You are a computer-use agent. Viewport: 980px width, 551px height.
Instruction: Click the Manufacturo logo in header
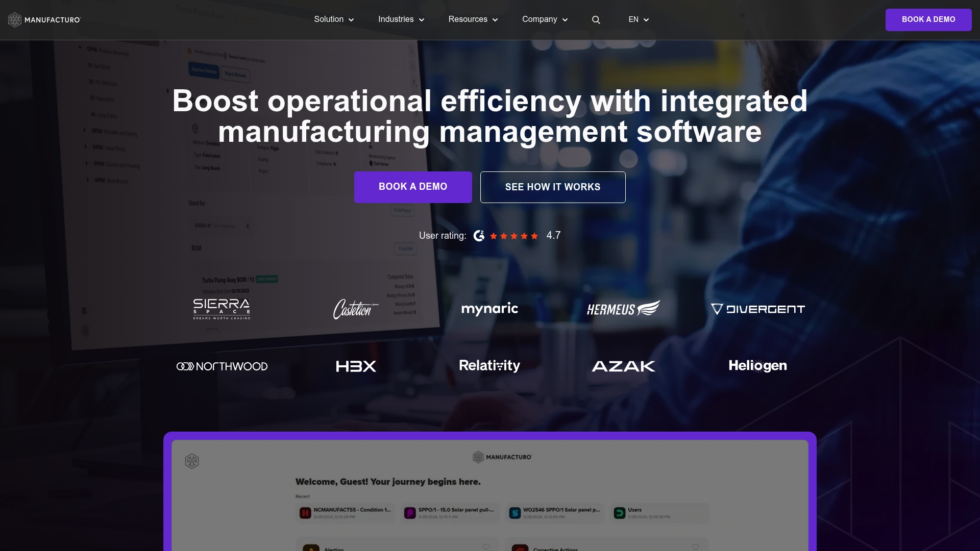(x=44, y=20)
